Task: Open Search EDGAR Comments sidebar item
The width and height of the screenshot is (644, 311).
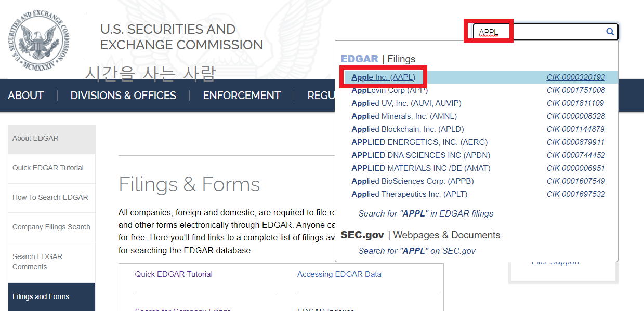Action: 51,262
